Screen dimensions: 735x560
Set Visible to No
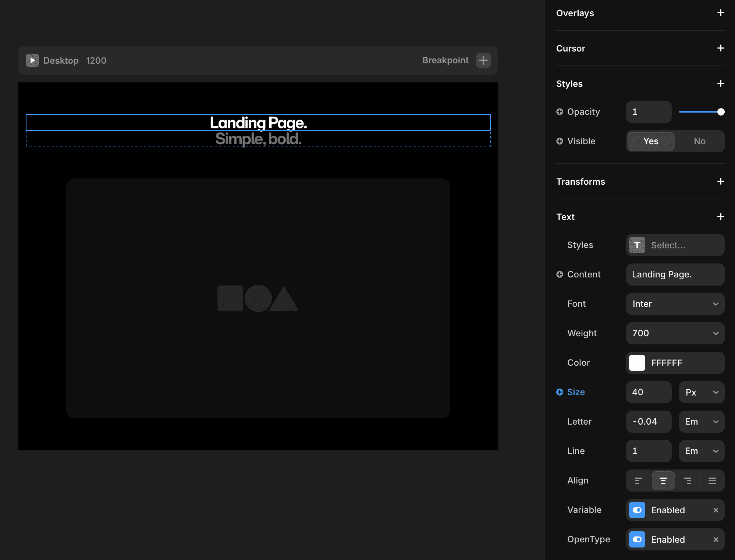tap(699, 141)
